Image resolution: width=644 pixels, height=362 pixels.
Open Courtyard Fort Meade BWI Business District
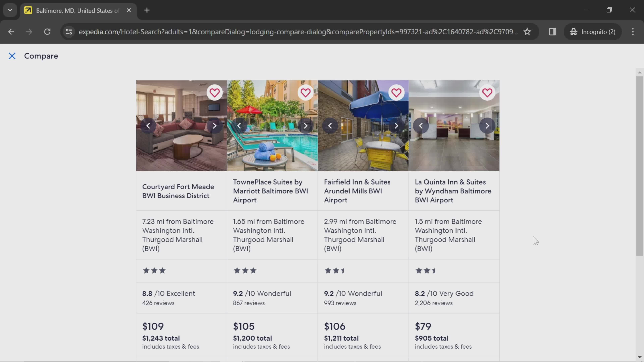(178, 191)
